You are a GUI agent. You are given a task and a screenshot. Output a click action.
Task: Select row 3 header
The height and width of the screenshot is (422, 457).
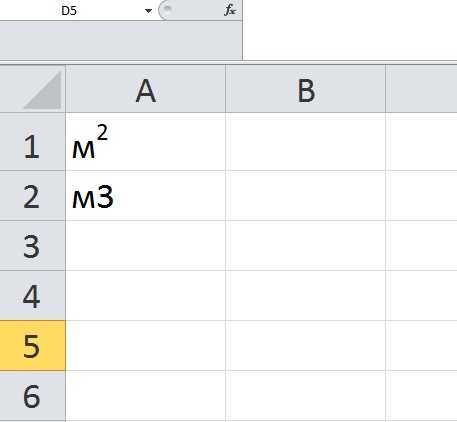32,246
